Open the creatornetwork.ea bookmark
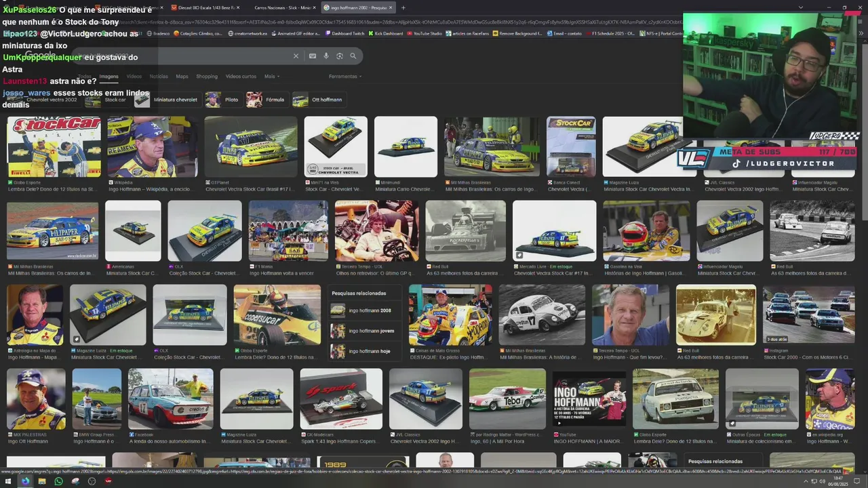Viewport: 868px width, 488px height. pyautogui.click(x=248, y=33)
